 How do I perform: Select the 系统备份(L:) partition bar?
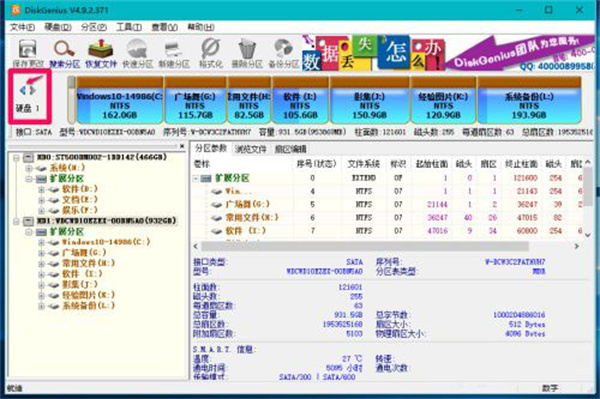(529, 100)
